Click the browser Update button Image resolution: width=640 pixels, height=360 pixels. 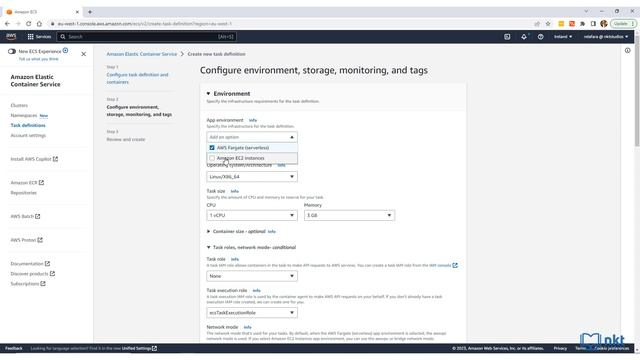(x=623, y=24)
